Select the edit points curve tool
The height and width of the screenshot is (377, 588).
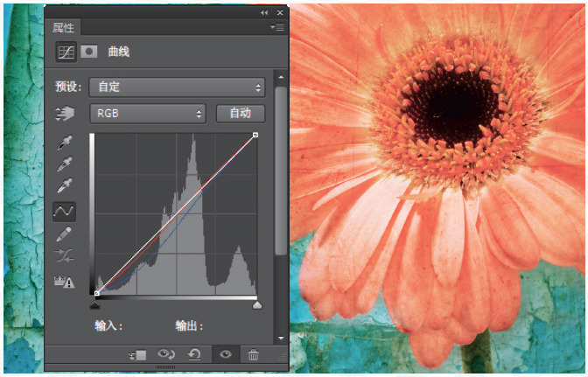(65, 211)
